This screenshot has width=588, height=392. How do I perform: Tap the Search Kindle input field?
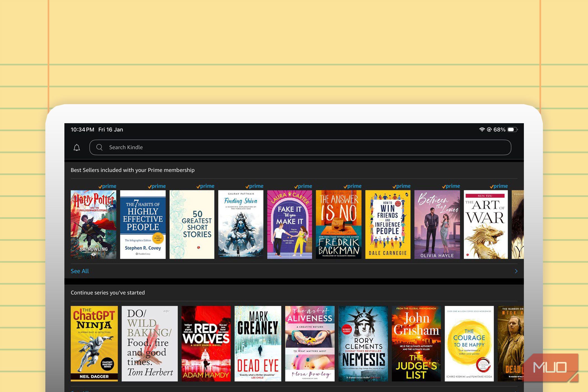[x=196, y=147]
